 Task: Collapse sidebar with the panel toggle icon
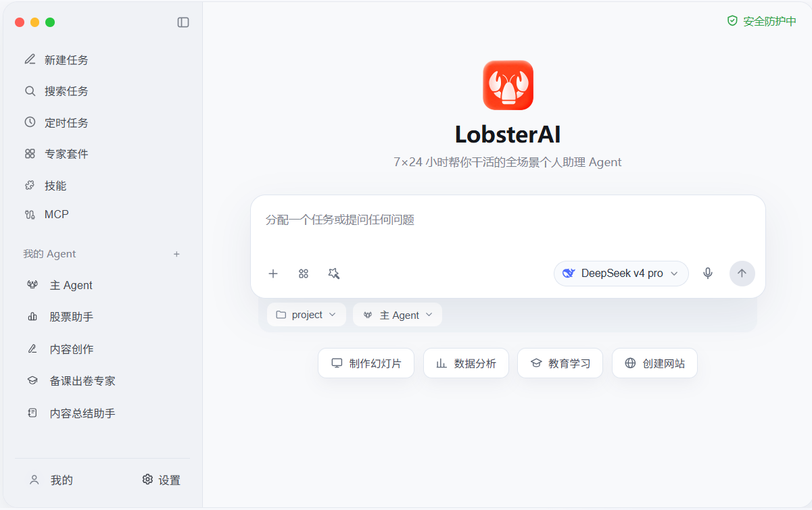[x=183, y=22]
